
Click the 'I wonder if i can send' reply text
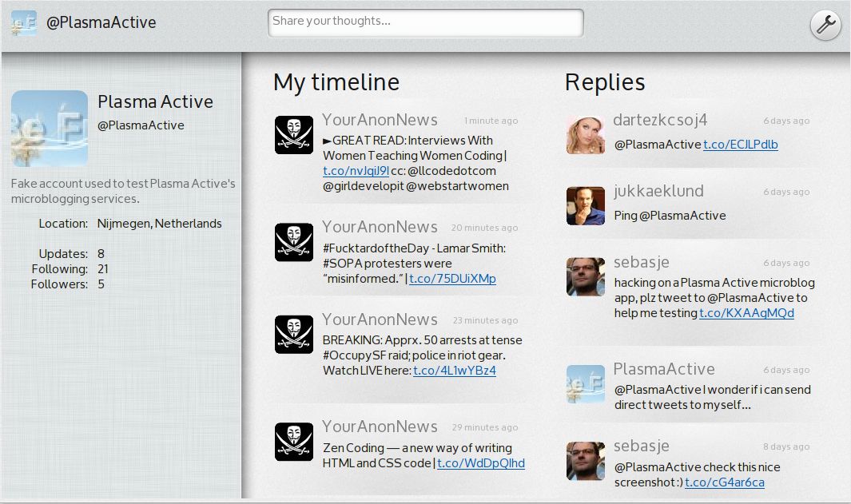713,397
